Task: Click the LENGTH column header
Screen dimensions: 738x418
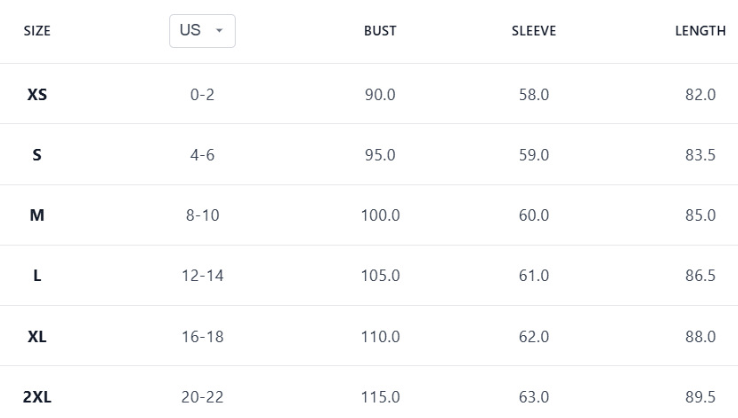Action: pos(700,31)
